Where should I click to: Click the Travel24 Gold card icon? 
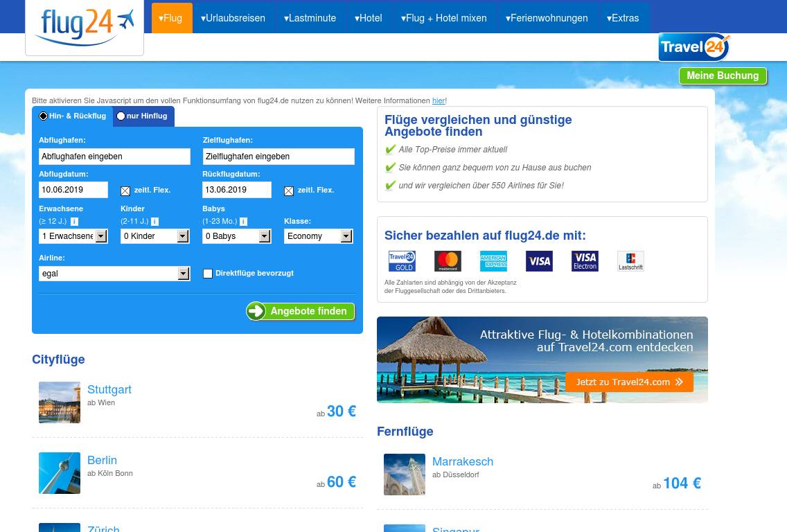coord(402,261)
